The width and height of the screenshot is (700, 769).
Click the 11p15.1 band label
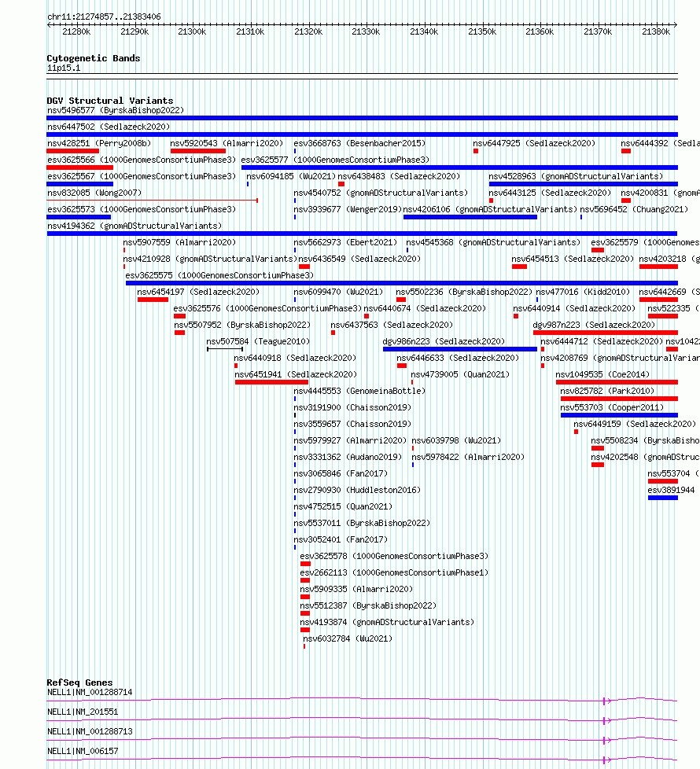pyautogui.click(x=64, y=68)
